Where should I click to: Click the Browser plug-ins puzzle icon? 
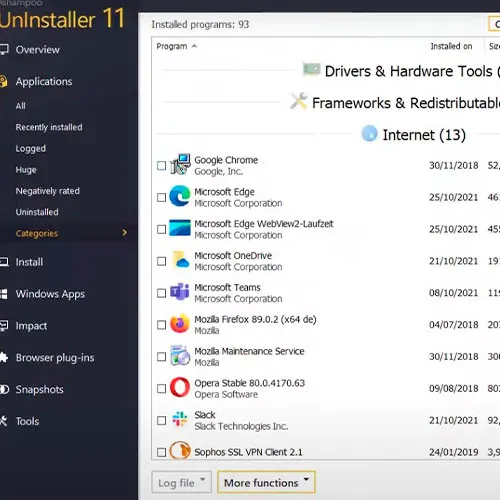tap(3, 357)
